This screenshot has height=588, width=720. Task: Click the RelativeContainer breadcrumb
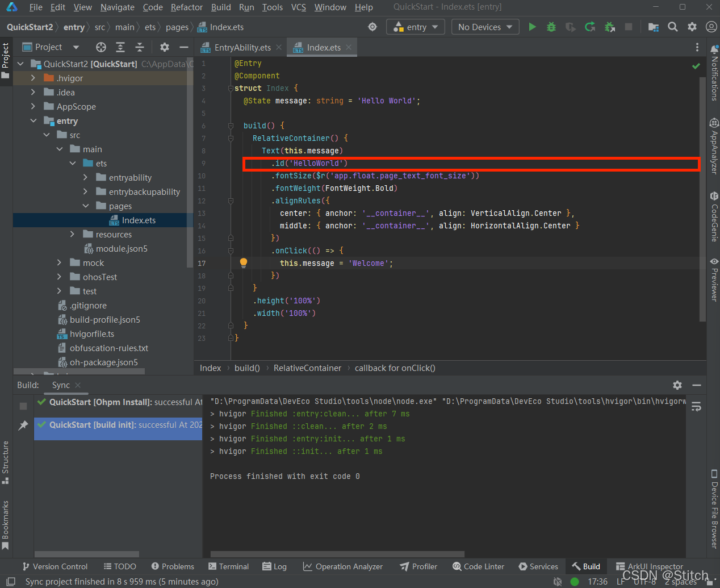pos(307,368)
